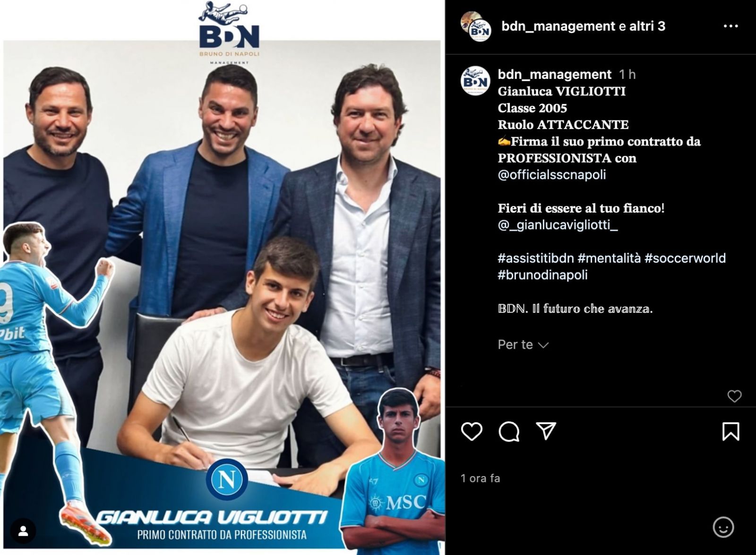Image resolution: width=756 pixels, height=555 pixels.
Task: Open @officialsscnapoli mention link
Action: tap(552, 175)
